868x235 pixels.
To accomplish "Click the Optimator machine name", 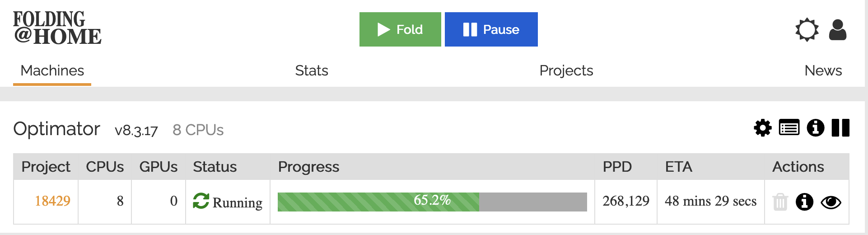I will click(56, 129).
